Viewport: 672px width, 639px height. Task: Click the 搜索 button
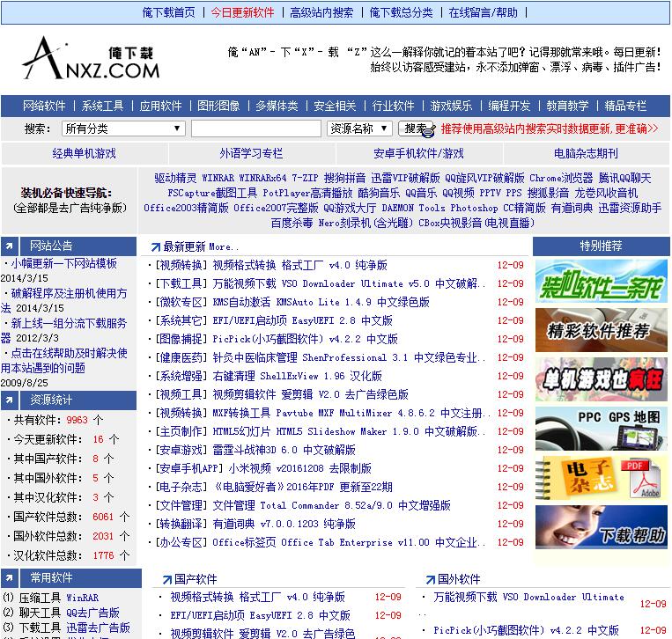click(x=416, y=129)
